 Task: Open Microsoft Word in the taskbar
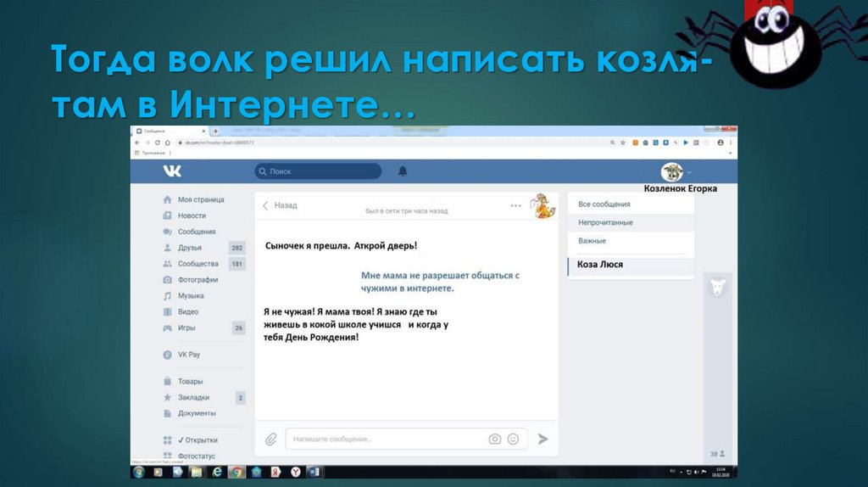pos(314,472)
